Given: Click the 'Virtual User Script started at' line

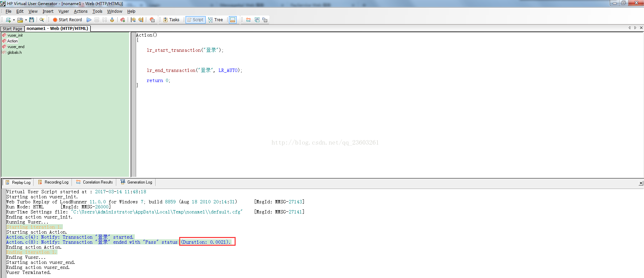Looking at the screenshot, I should coord(76,192).
